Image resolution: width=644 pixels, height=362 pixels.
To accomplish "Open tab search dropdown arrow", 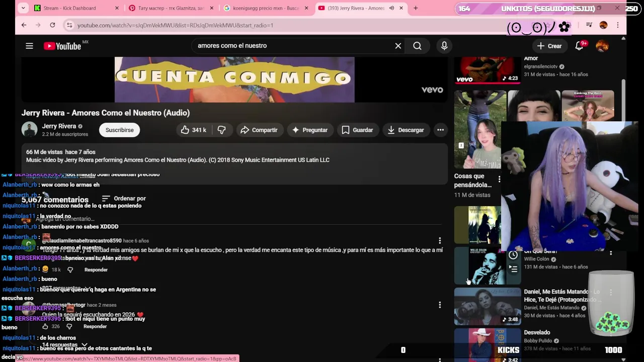I will 24,8.
